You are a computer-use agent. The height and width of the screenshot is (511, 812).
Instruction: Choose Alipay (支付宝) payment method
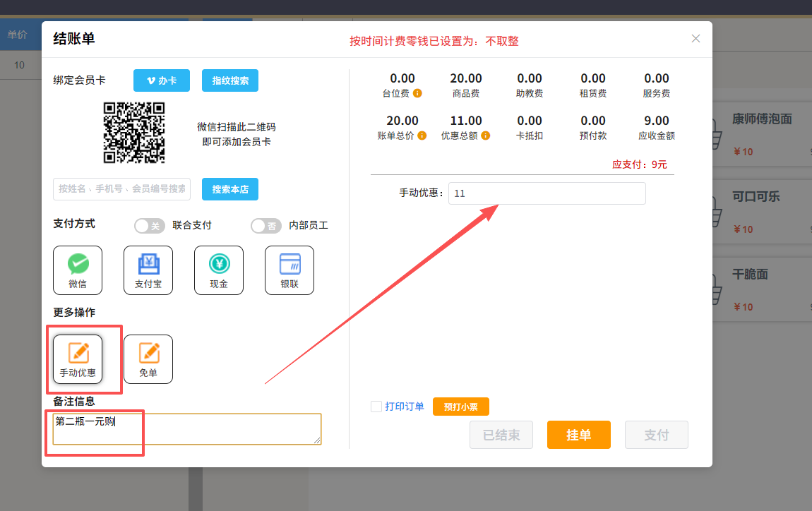(148, 270)
